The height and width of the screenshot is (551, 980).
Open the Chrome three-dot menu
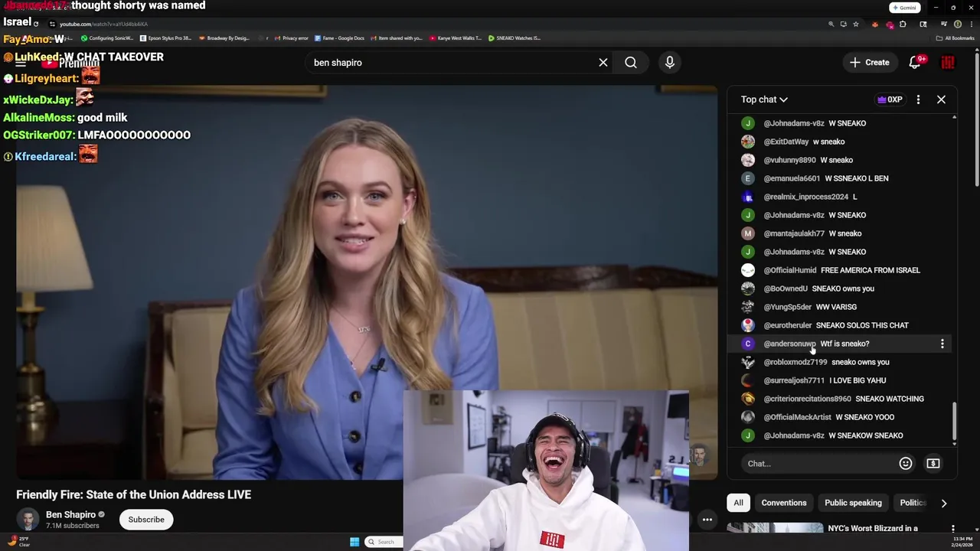point(972,24)
